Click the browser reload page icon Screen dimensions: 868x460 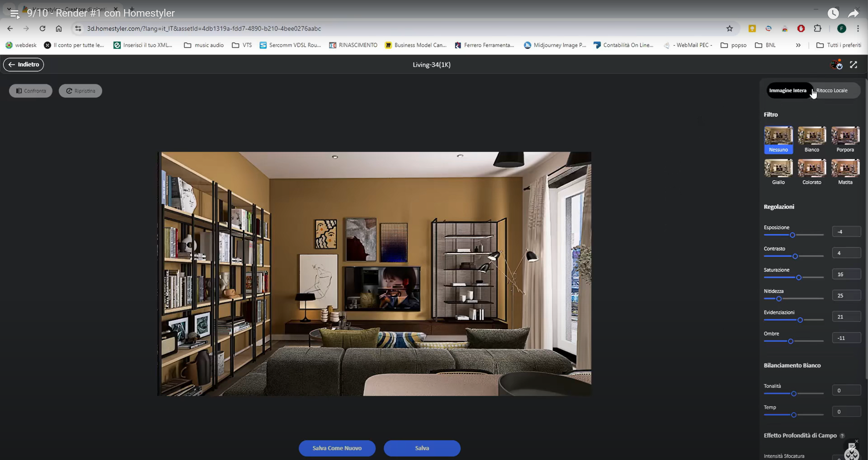click(42, 28)
